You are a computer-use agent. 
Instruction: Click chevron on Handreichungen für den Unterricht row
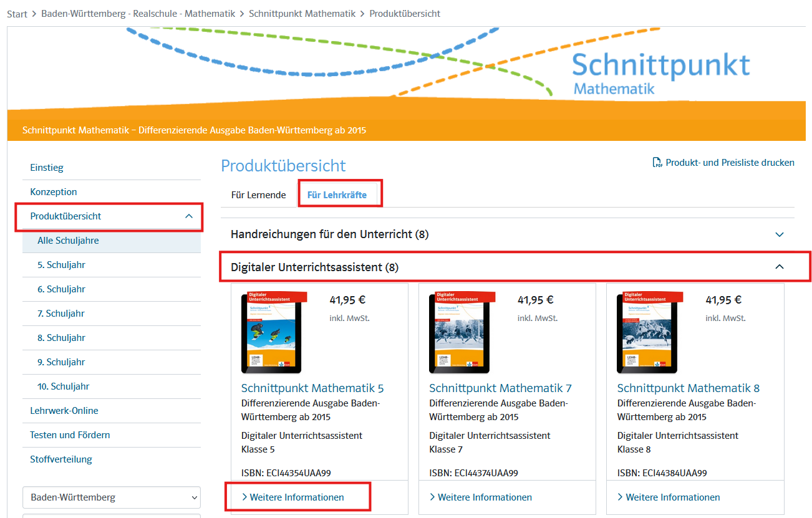point(779,234)
